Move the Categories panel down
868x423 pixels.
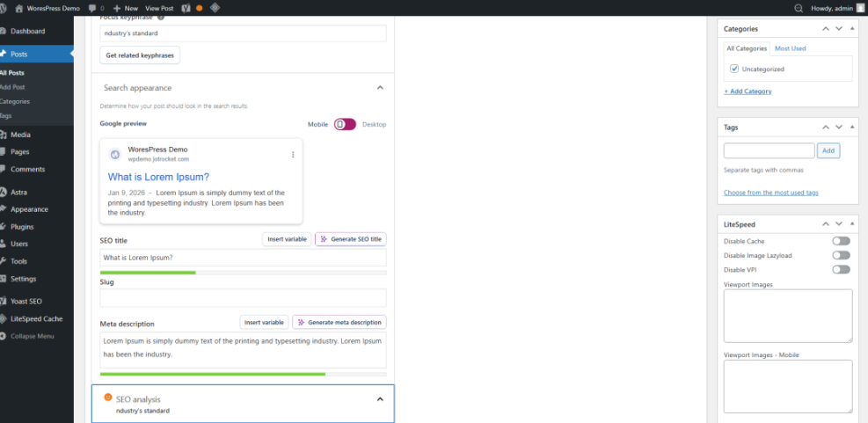coord(839,29)
